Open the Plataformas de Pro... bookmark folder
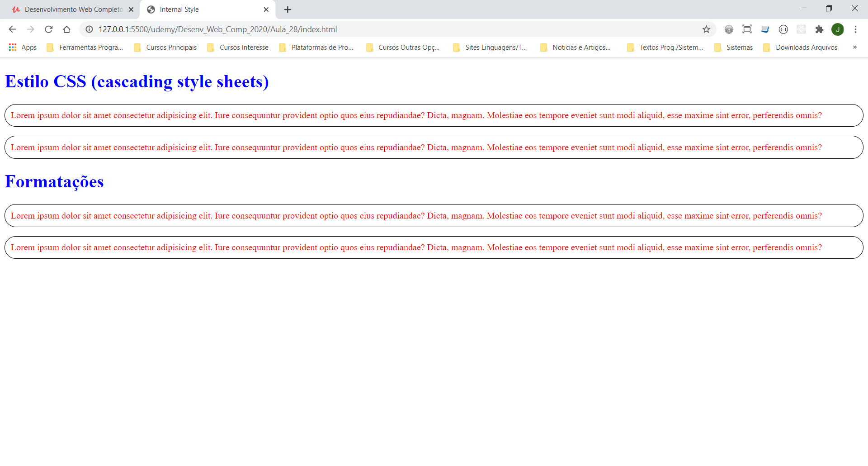Viewport: 868px width, 466px height. [x=316, y=48]
